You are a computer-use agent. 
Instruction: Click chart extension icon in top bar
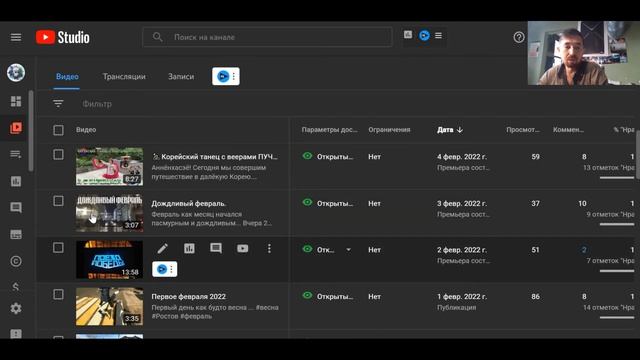[x=408, y=35]
